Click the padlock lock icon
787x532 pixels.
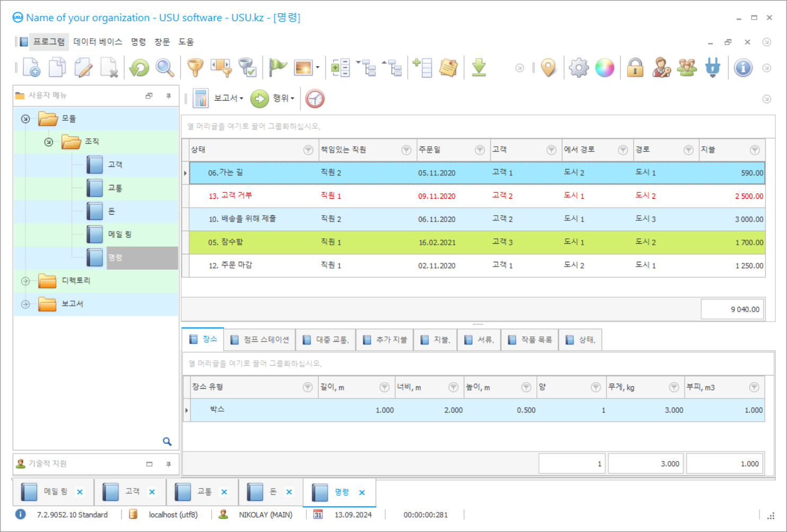click(635, 68)
